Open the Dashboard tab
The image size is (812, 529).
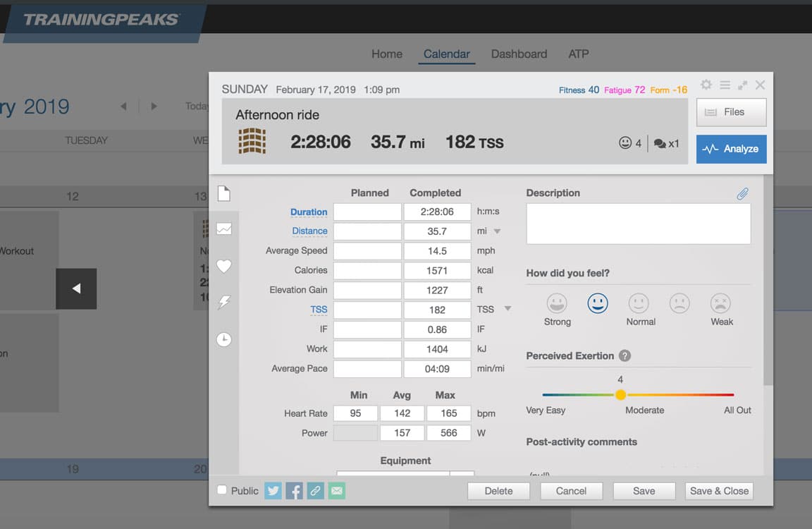click(x=519, y=54)
